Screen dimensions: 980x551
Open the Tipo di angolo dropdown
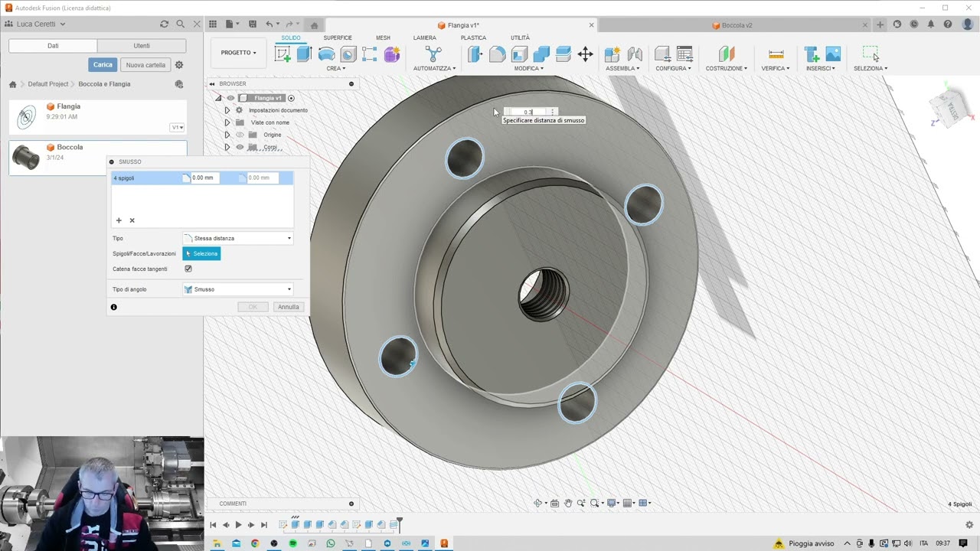(x=238, y=289)
